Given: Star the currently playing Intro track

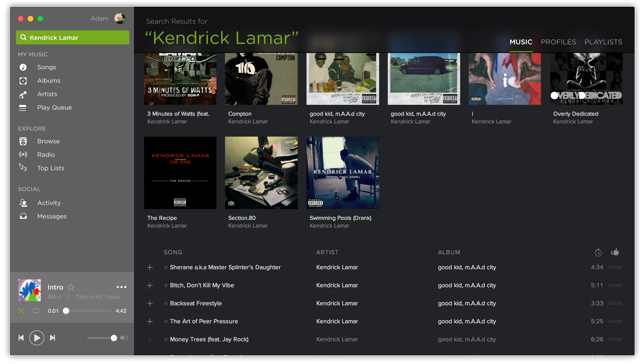Looking at the screenshot, I should pos(71,287).
